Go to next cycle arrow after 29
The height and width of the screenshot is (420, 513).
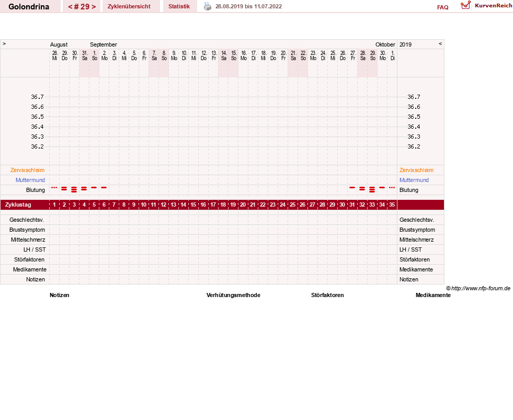click(94, 7)
